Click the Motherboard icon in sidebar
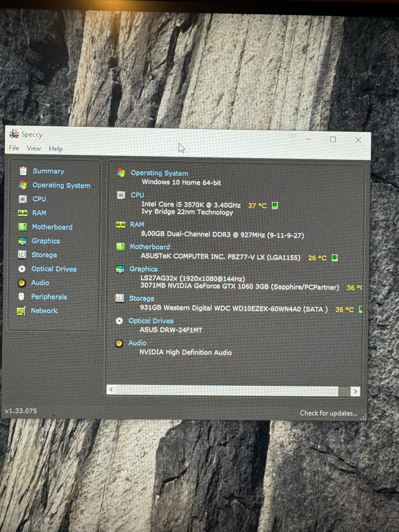Screen dimensions: 399x532 pyautogui.click(x=22, y=227)
